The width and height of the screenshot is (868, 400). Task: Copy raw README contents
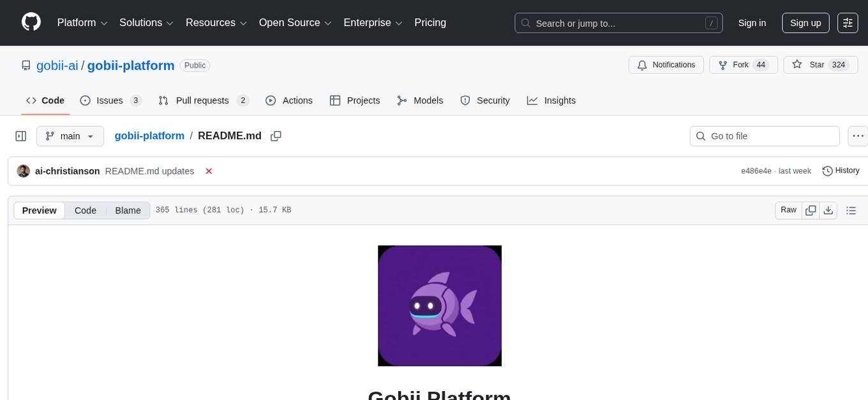click(811, 210)
